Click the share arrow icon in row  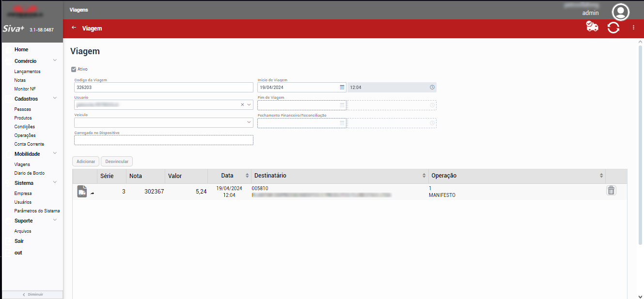pos(93,193)
